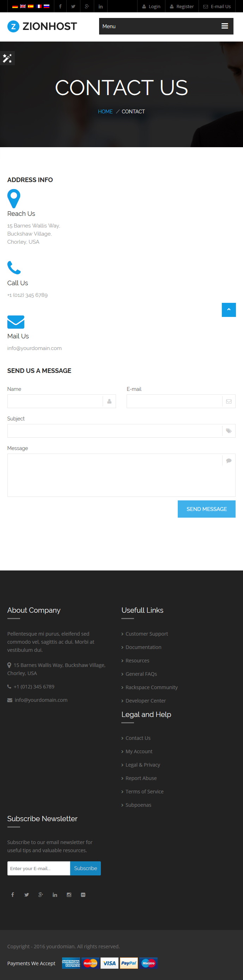The image size is (243, 980).
Task: Click the Facebook icon in top bar
Action: 60,6
